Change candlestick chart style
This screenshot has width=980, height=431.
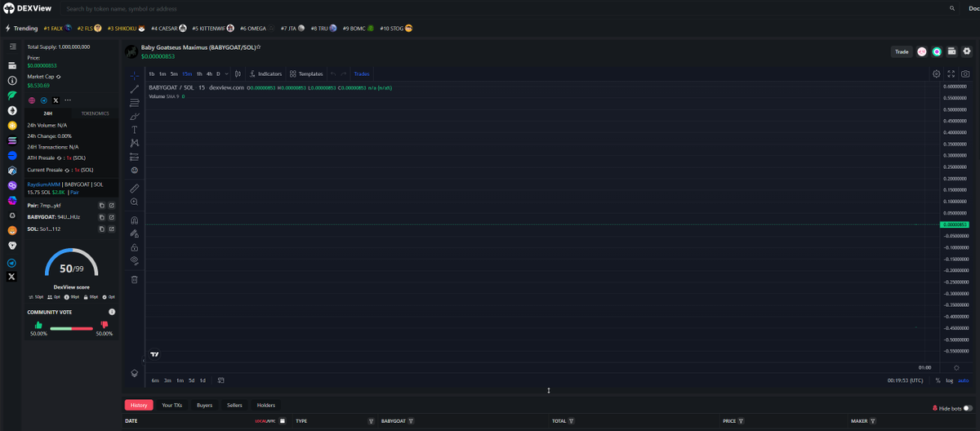coord(238,73)
